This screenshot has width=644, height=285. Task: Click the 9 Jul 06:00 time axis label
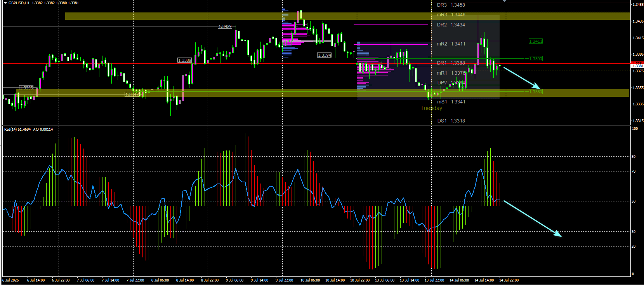coord(234,280)
